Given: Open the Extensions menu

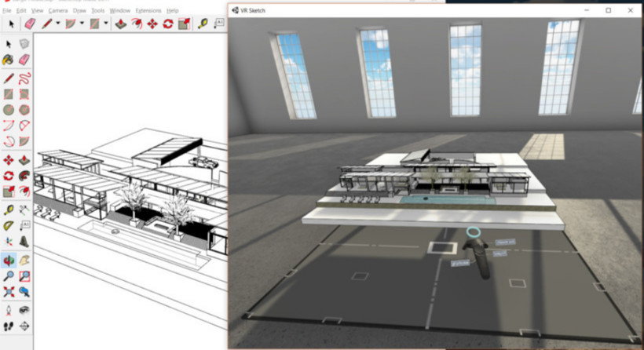Looking at the screenshot, I should coord(148,10).
